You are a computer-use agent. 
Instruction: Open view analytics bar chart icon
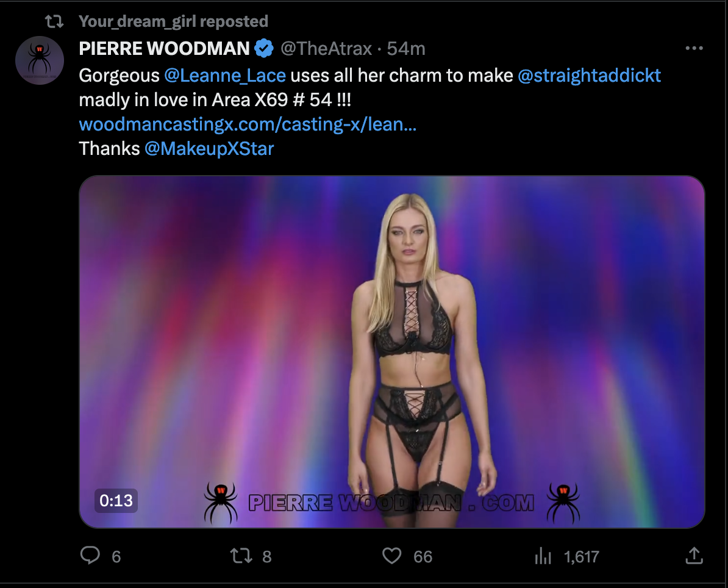[542, 556]
